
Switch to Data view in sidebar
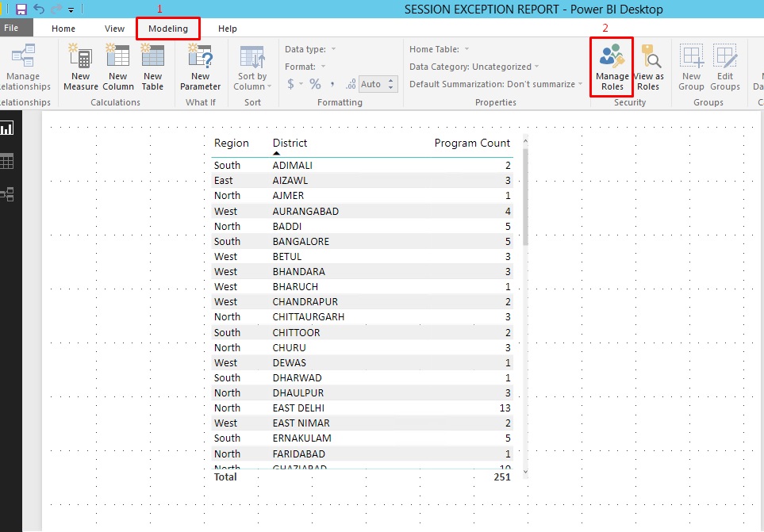click(x=7, y=161)
